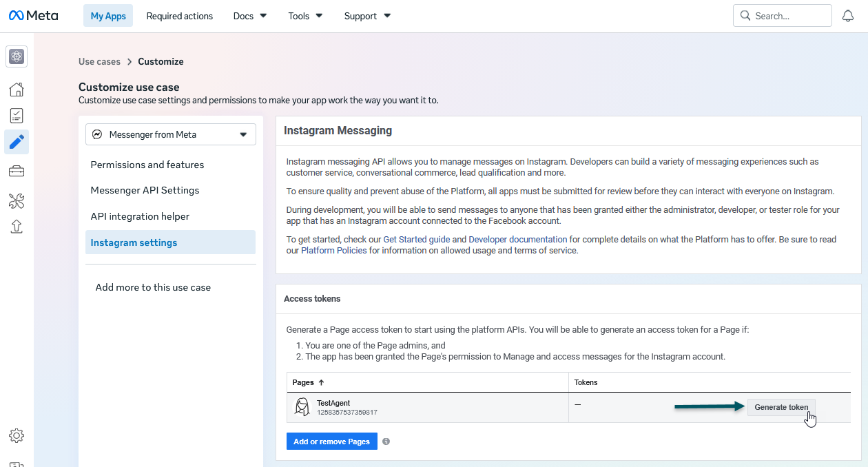Click the info icon beside Add or remove Pages
Image resolution: width=868 pixels, height=467 pixels.
click(386, 442)
